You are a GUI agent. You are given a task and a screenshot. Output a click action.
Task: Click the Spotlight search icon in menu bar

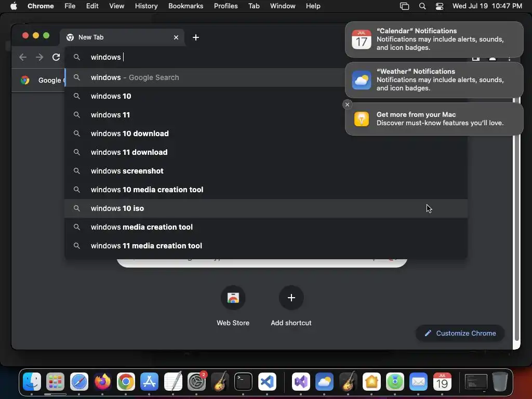tap(422, 6)
